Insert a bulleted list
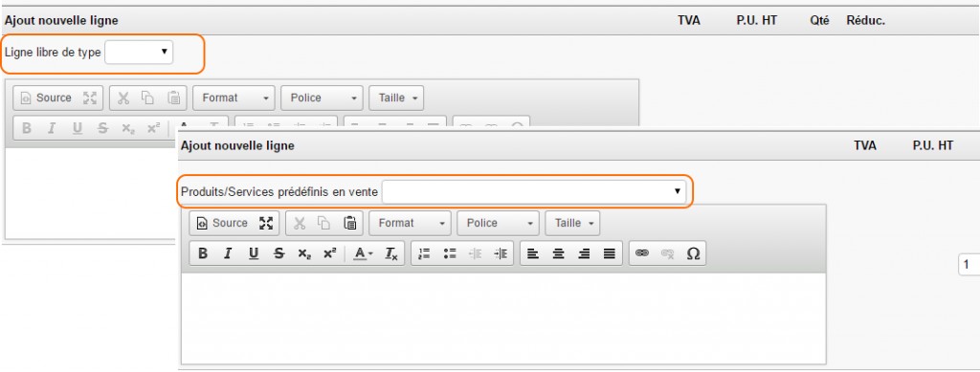 (450, 253)
